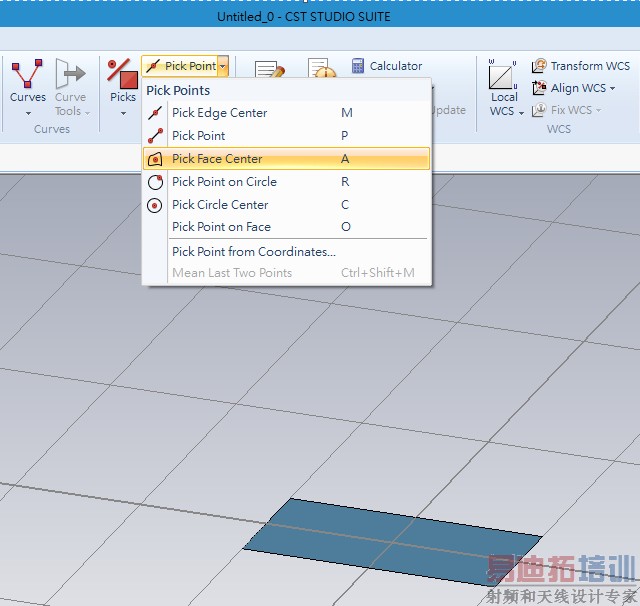Select Pick Circle Center entry

point(287,204)
